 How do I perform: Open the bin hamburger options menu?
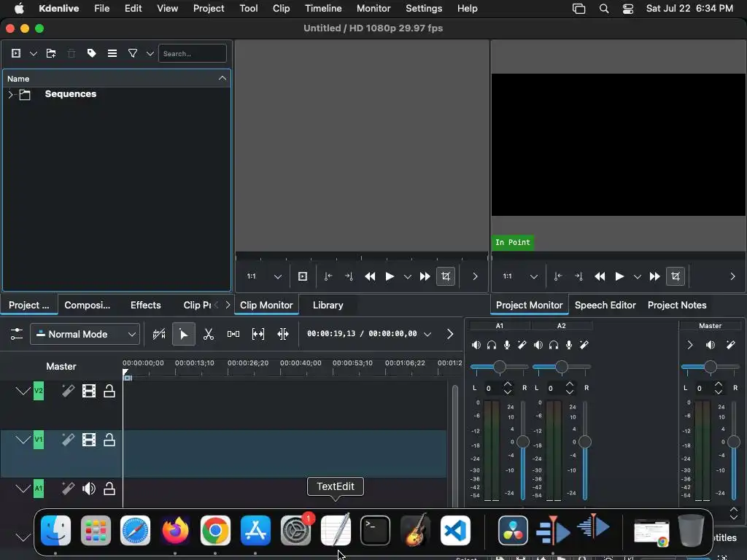click(x=112, y=53)
